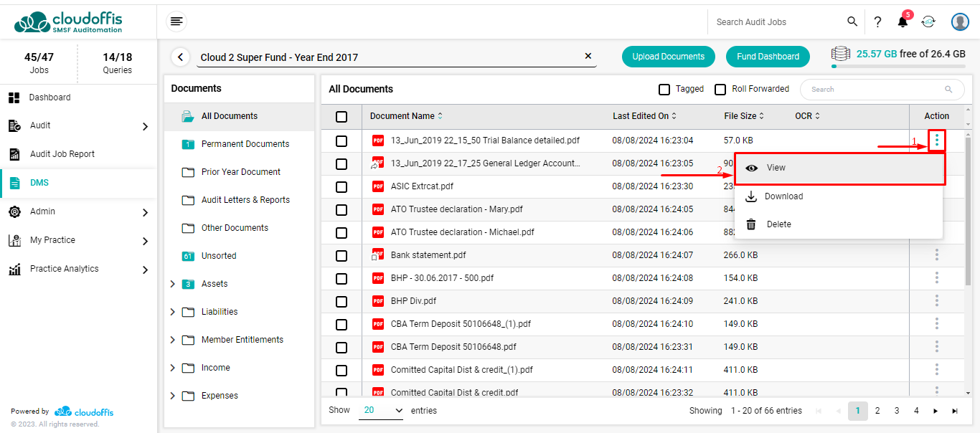
Task: Open the All Documents folder
Action: click(x=239, y=116)
